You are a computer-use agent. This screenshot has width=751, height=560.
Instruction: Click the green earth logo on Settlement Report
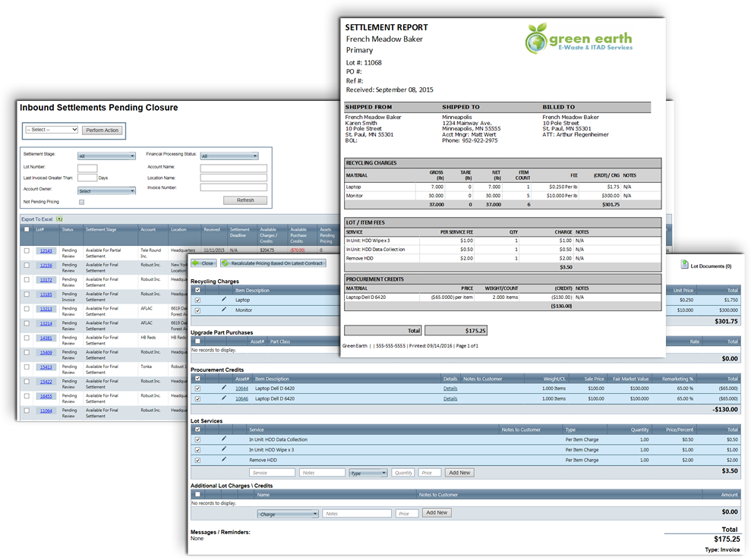pos(579,38)
